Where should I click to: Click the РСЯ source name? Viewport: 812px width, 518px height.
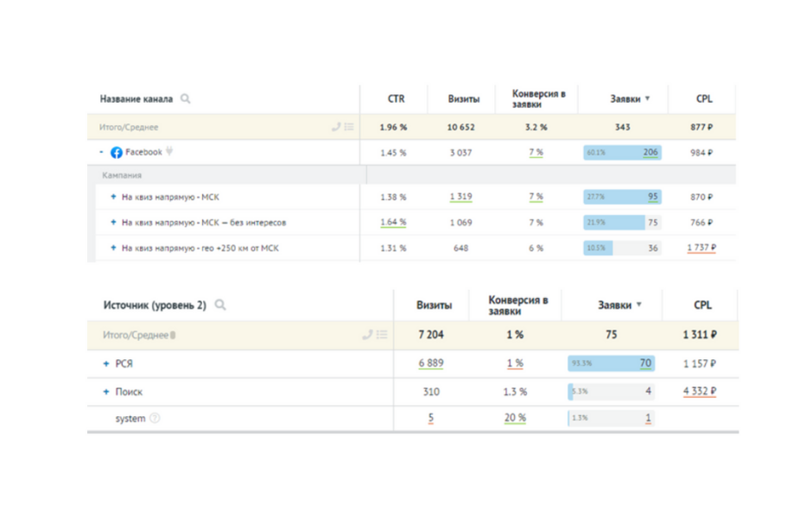(124, 363)
